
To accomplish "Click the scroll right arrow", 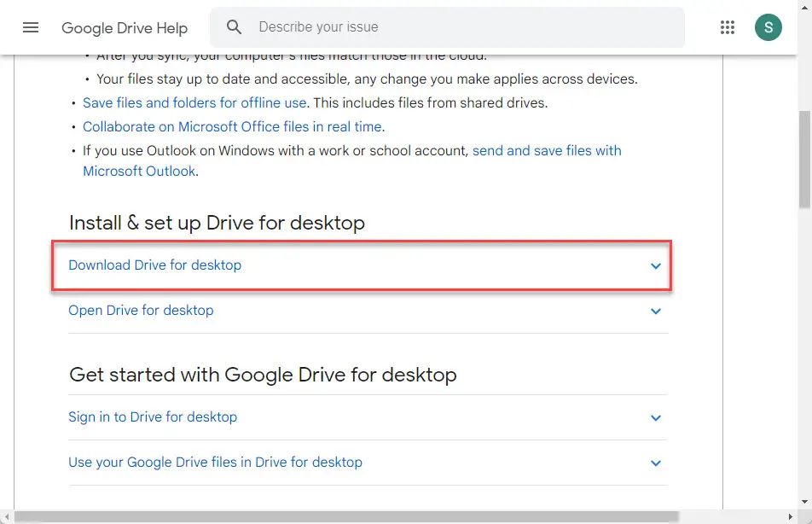I will [790, 516].
